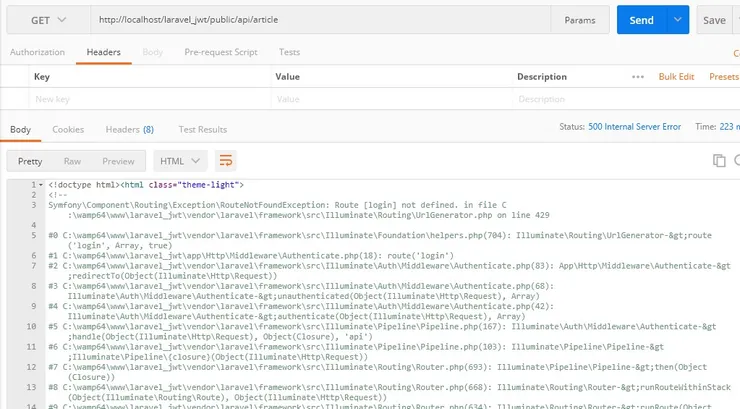Open the headers table options (three dots)
This screenshot has width=740, height=409.
(638, 77)
